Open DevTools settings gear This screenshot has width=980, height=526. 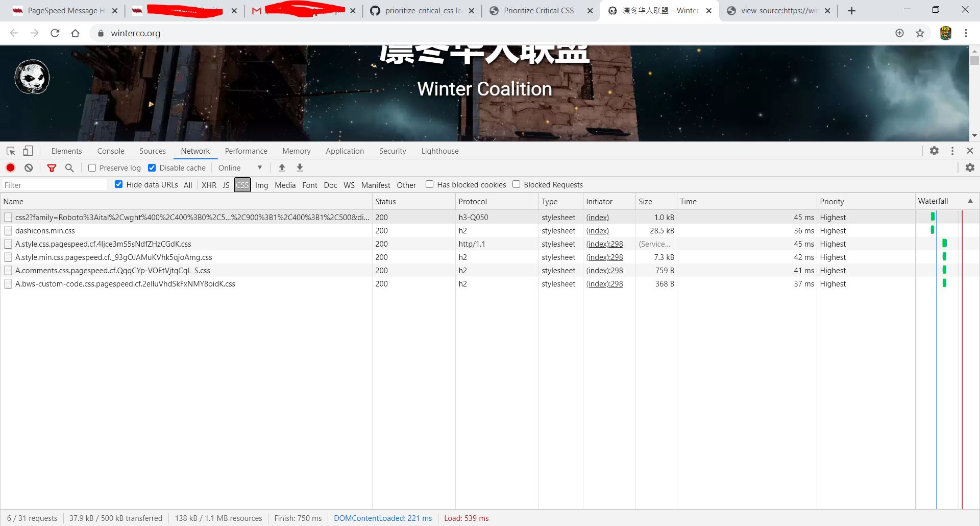(x=934, y=151)
